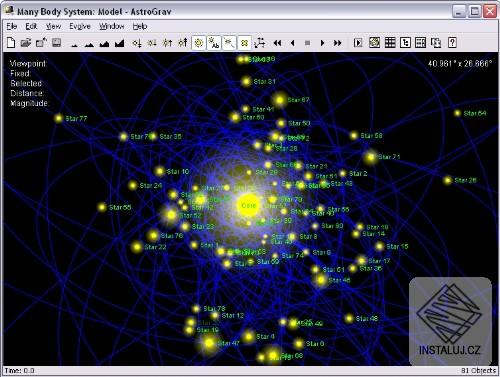Open the Edit menu

[x=31, y=26]
